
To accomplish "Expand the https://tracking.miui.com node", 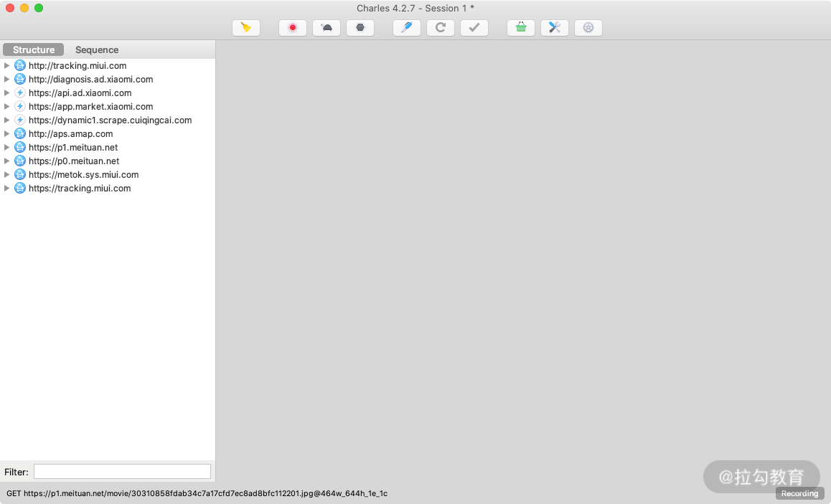I will (7, 189).
